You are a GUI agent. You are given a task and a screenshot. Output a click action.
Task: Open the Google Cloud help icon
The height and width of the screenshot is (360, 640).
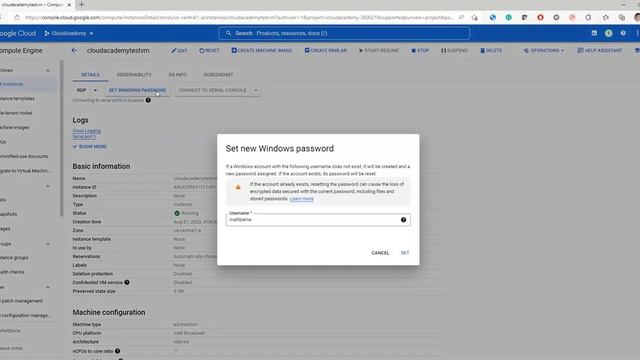click(623, 33)
